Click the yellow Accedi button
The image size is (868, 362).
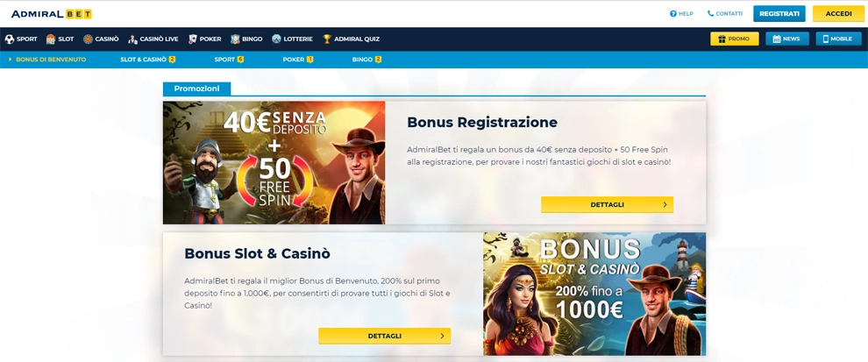coord(839,14)
